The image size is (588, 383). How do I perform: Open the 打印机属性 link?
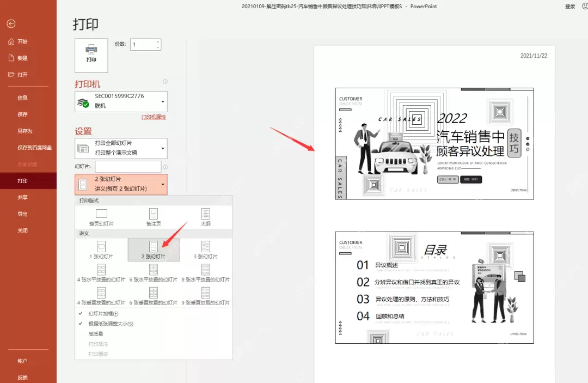(x=154, y=117)
